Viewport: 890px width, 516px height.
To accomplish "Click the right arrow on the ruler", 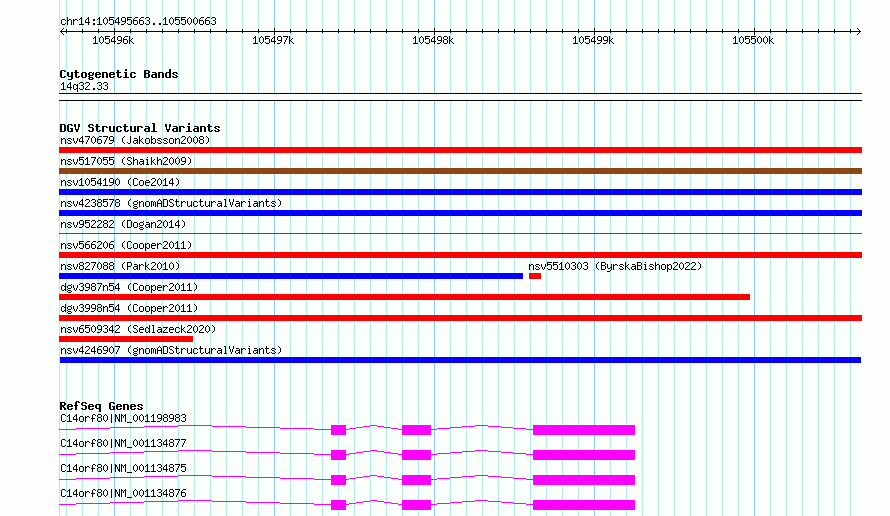I will pyautogui.click(x=859, y=31).
